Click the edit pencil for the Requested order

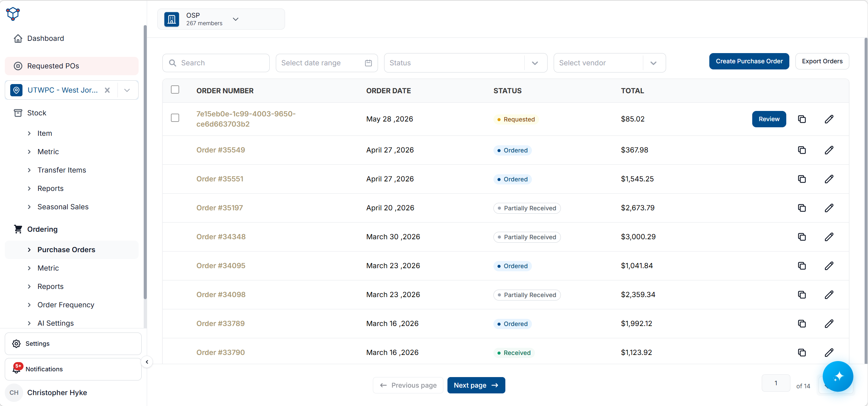coord(829,119)
